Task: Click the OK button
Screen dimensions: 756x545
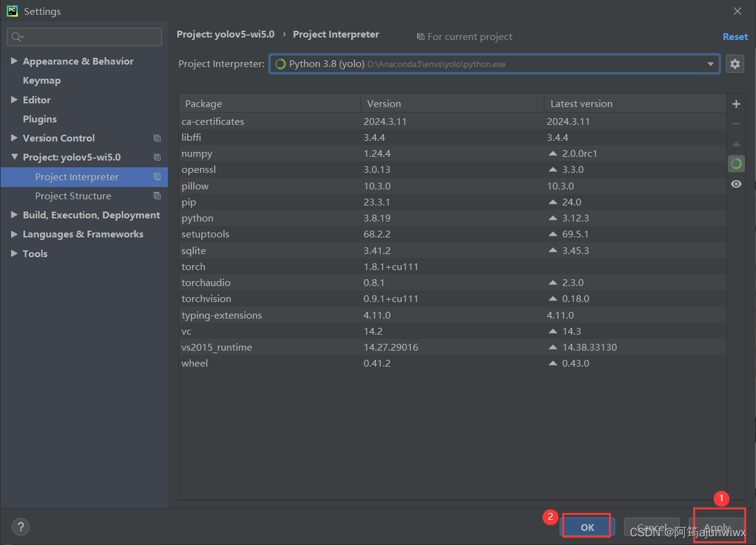Action: click(x=587, y=527)
